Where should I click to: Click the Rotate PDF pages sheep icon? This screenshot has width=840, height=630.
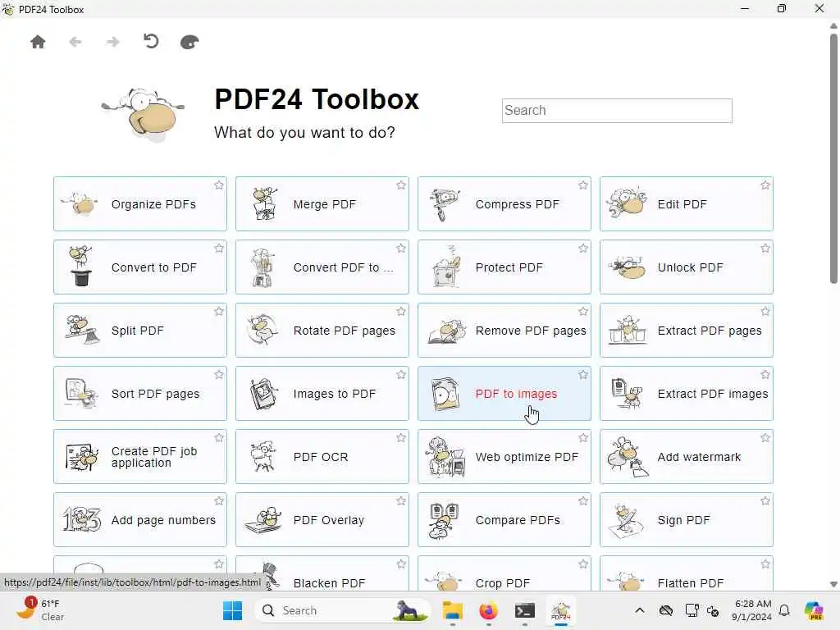coord(263,330)
